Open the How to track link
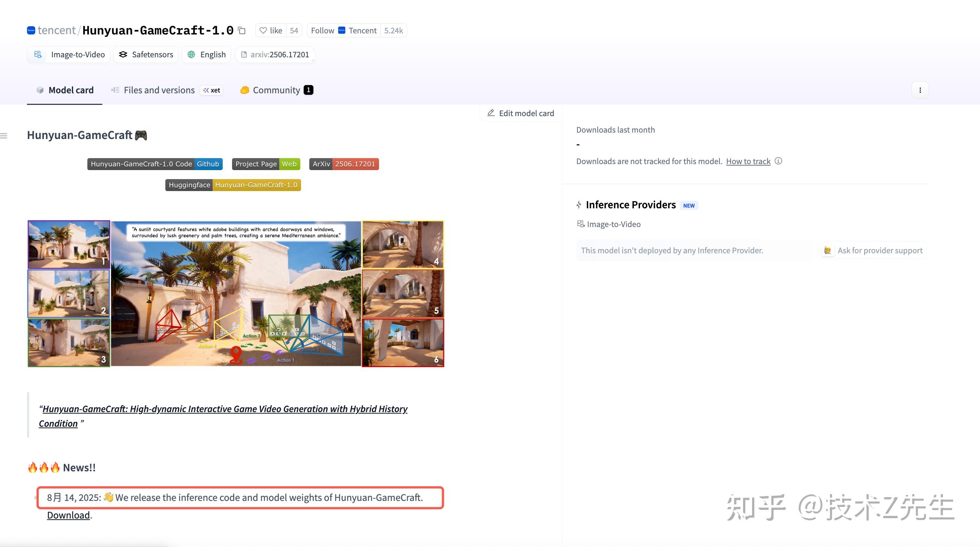Viewport: 980px width, 547px height. coord(748,161)
